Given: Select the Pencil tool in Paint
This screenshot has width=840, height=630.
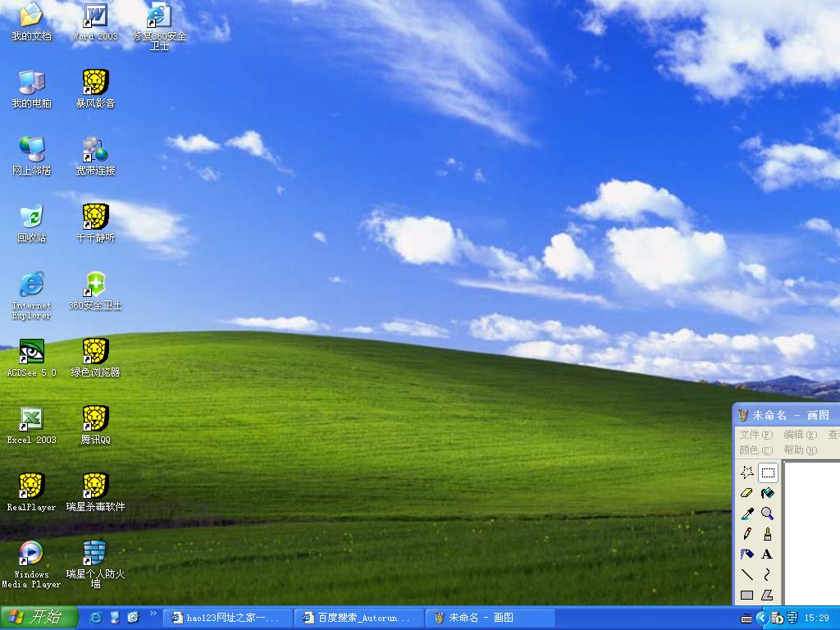Looking at the screenshot, I should coord(746,533).
